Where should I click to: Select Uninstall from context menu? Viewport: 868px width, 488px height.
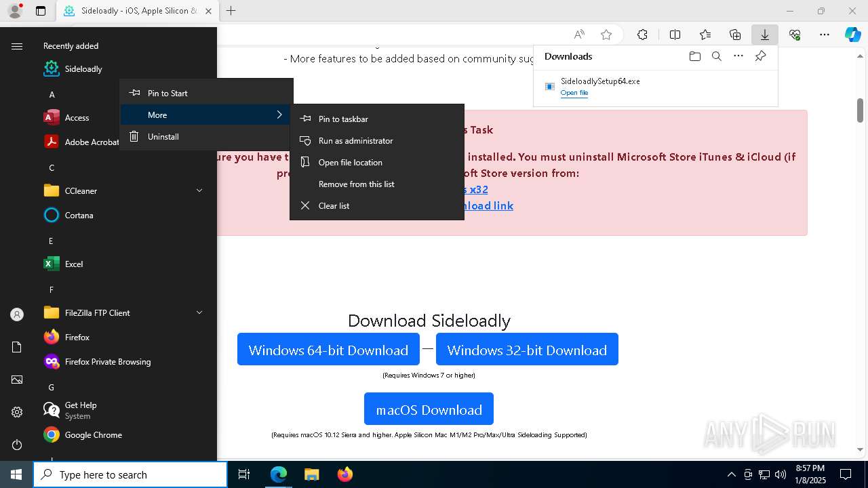pyautogui.click(x=206, y=136)
